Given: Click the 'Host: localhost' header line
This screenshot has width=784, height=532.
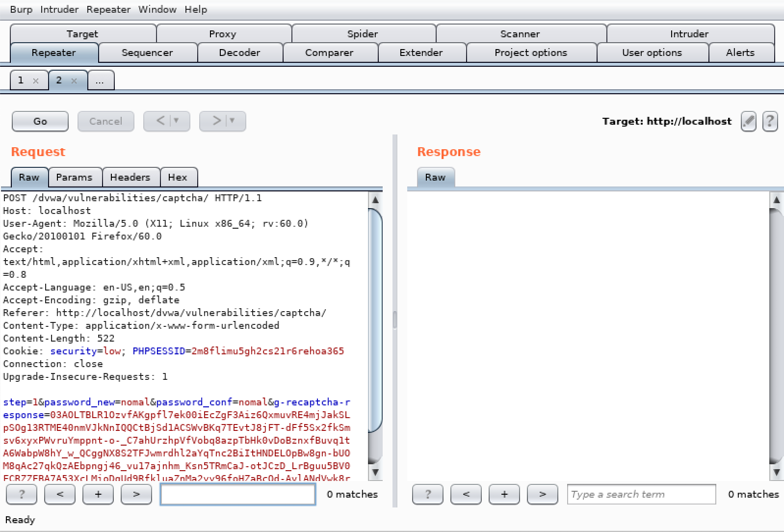Looking at the screenshot, I should 47,211.
